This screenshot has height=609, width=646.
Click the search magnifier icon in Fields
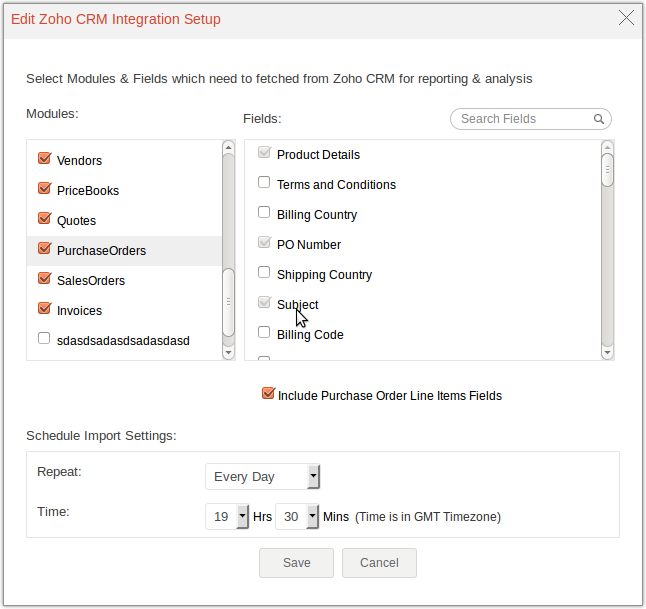[599, 119]
